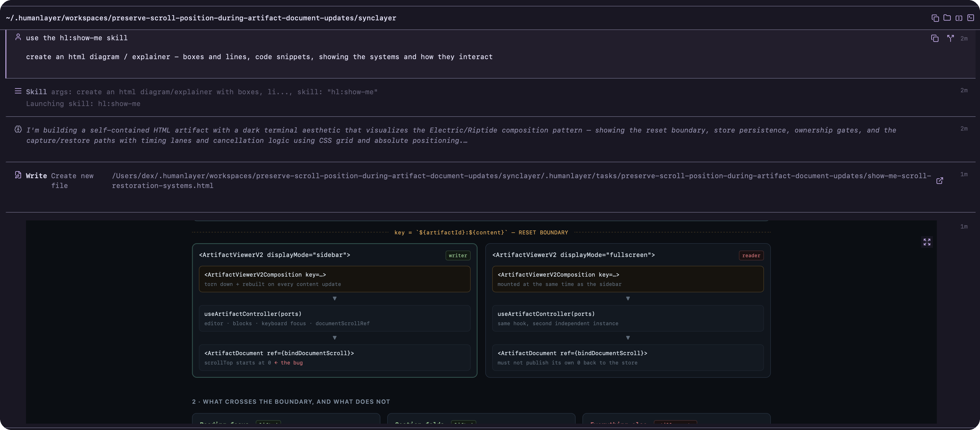Click 'Launching skill: hl:show-me' text
The width and height of the screenshot is (980, 430).
83,104
